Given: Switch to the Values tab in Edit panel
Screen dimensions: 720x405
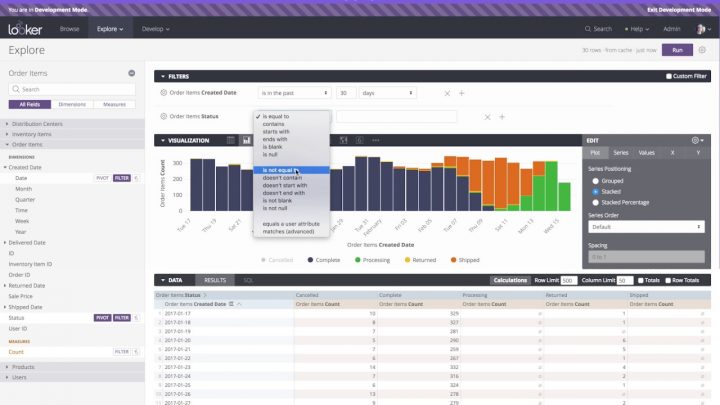Looking at the screenshot, I should coord(646,152).
